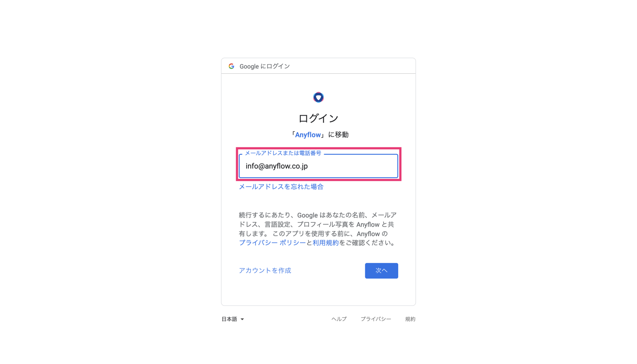Open the ヘルプ footer link
This screenshot has height=364, width=637.
[x=339, y=319]
